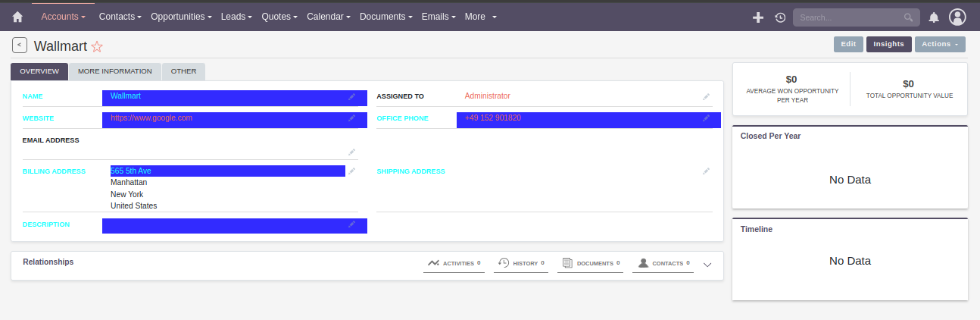Click the Edit button
Viewport: 980px width, 320px height.
(848, 44)
